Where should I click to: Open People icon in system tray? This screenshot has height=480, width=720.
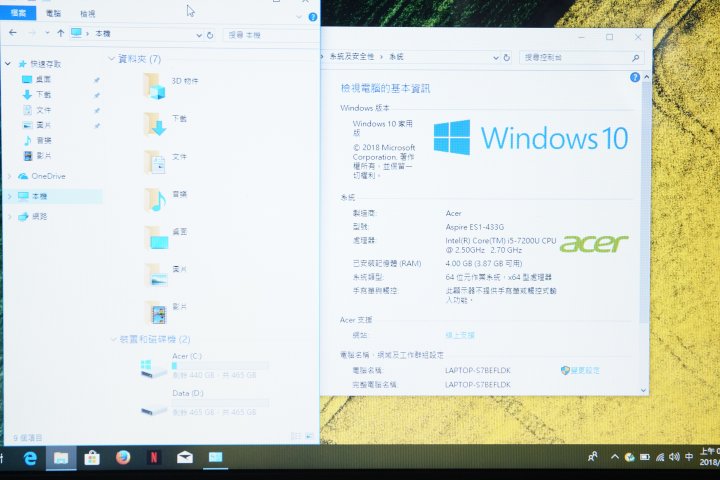click(x=593, y=457)
